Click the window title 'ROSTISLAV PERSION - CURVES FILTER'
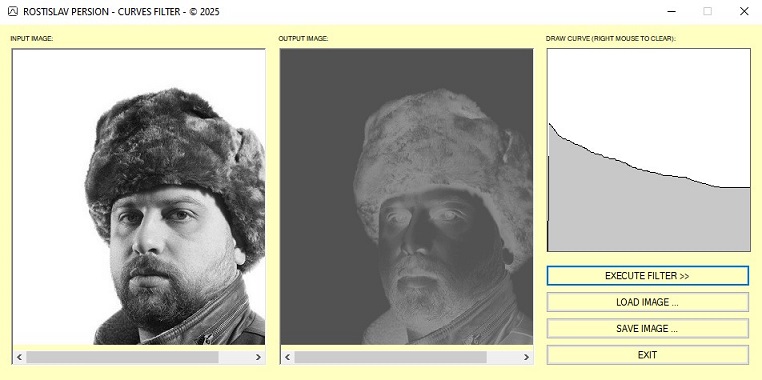 (102, 12)
